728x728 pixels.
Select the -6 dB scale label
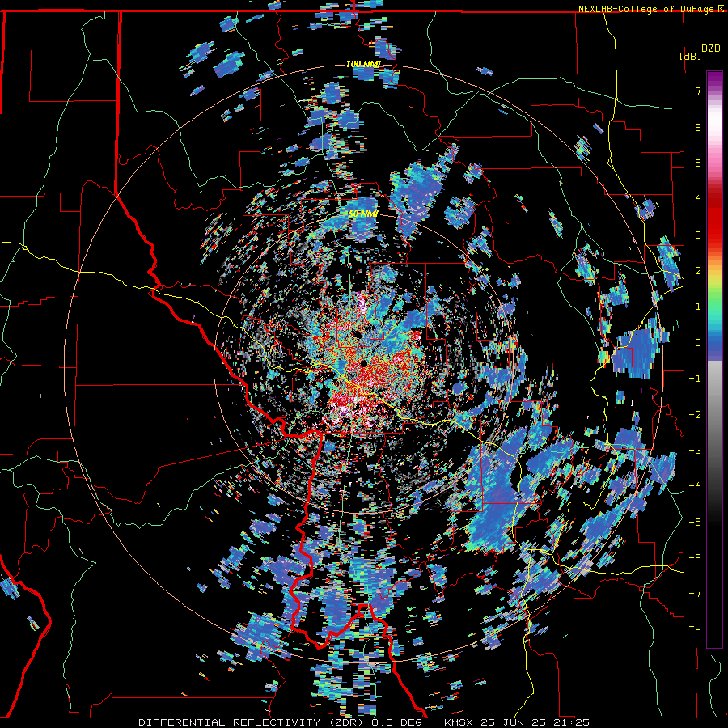(695, 558)
